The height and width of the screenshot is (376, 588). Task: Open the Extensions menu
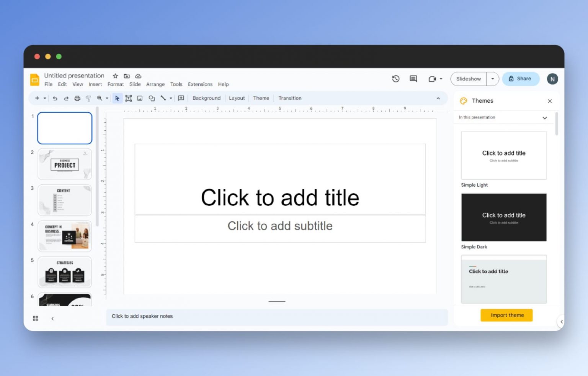pyautogui.click(x=200, y=84)
